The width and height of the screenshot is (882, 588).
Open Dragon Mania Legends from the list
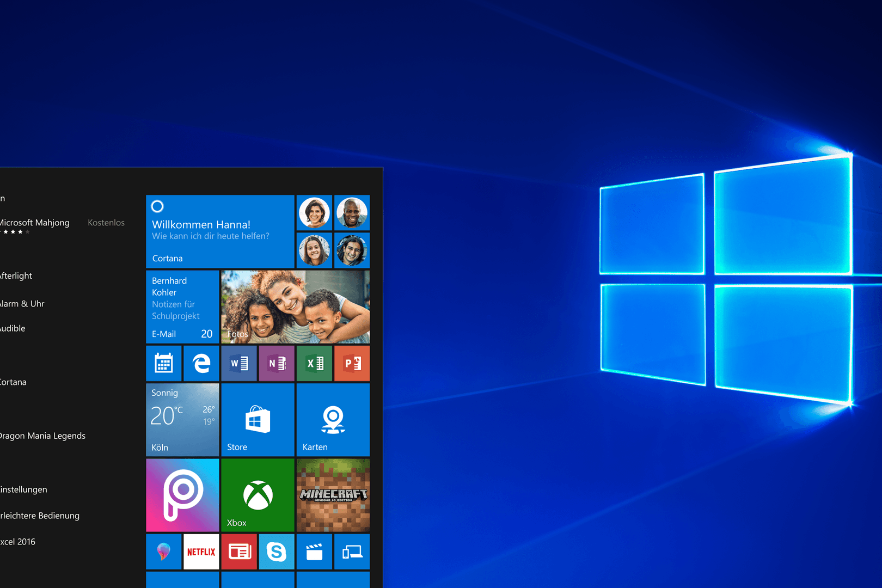coord(42,436)
